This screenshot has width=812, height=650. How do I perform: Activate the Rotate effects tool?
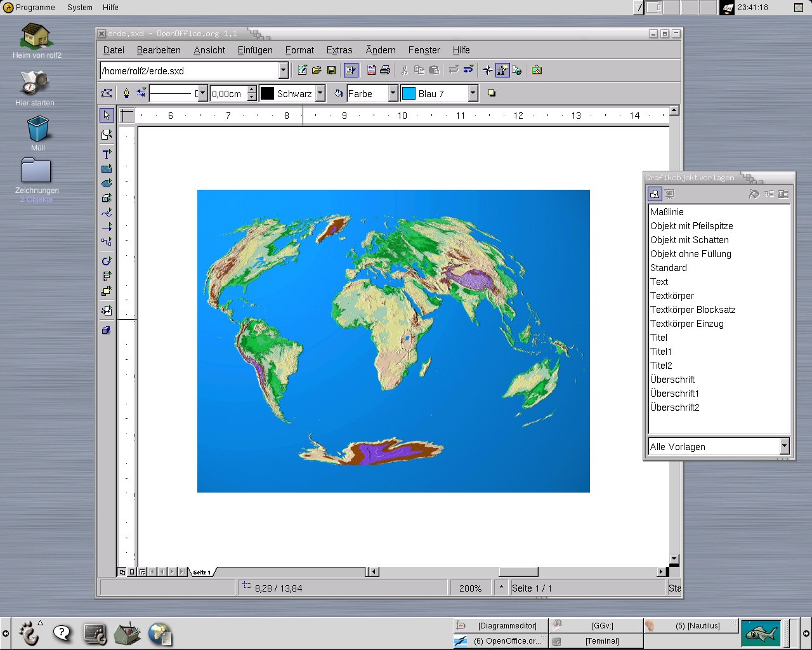point(107,261)
